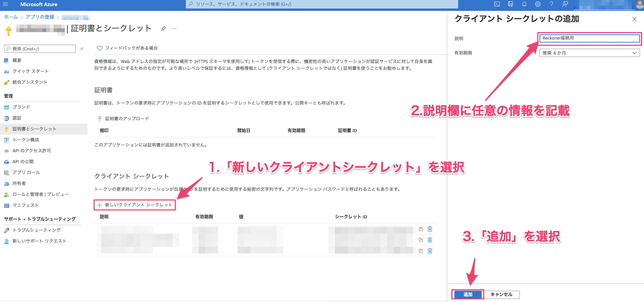Open the portal settings gear
Image resolution: width=644 pixels, height=302 pixels.
pyautogui.click(x=538, y=4)
